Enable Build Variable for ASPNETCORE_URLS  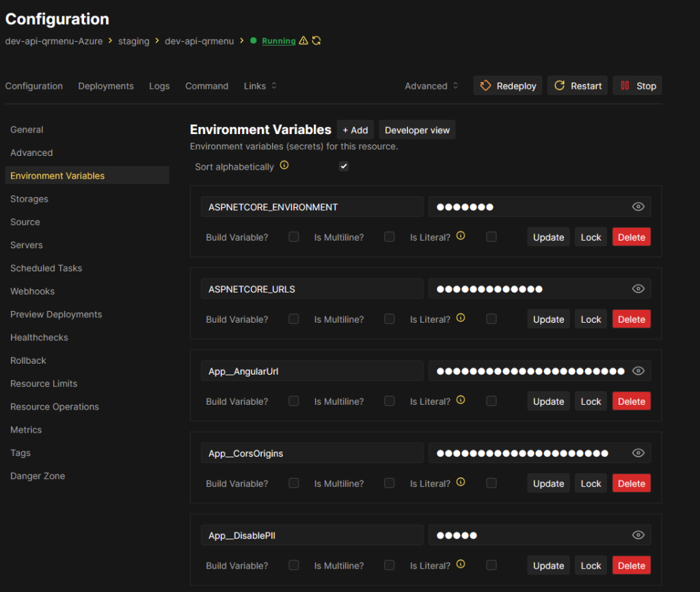[294, 319]
